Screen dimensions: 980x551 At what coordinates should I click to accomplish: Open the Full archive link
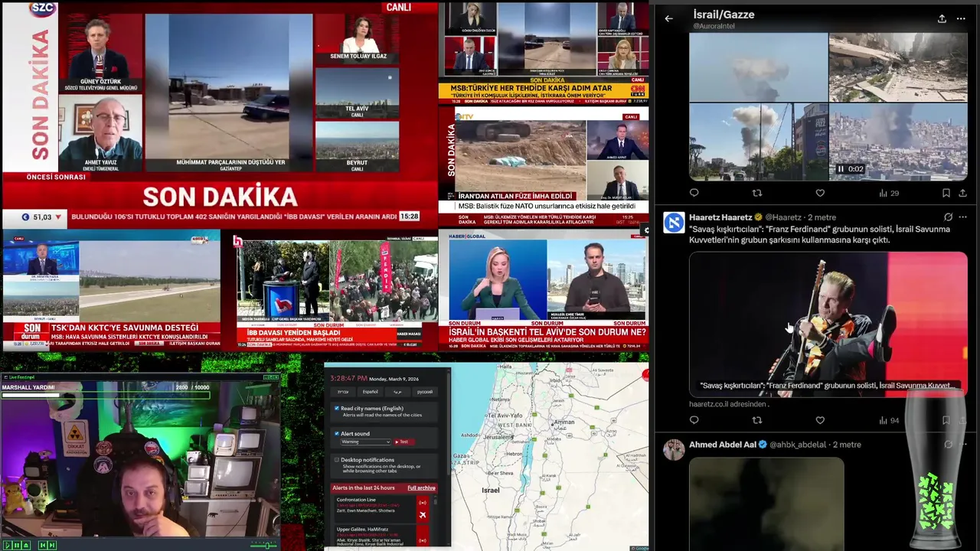[421, 487]
